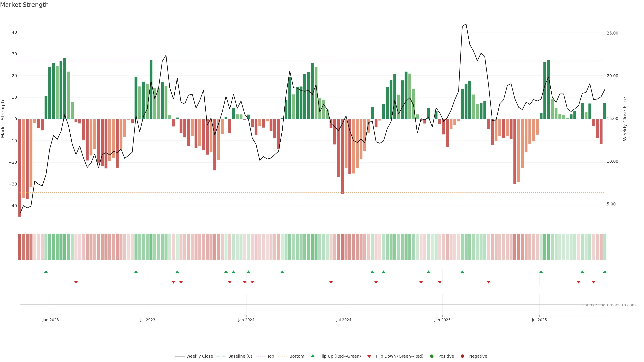644x362 pixels.
Task: Click the Weekly Close Price axis title
Action: 625,119
